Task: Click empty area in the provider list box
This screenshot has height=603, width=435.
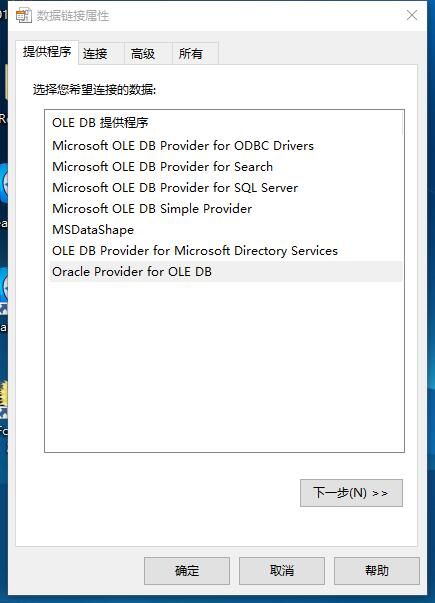Action: 225,365
